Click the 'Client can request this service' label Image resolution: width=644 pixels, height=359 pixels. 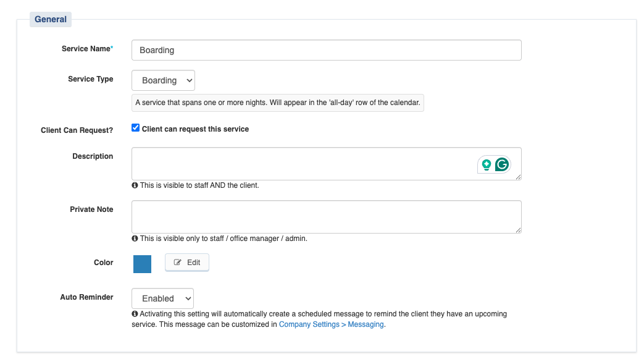(x=195, y=129)
